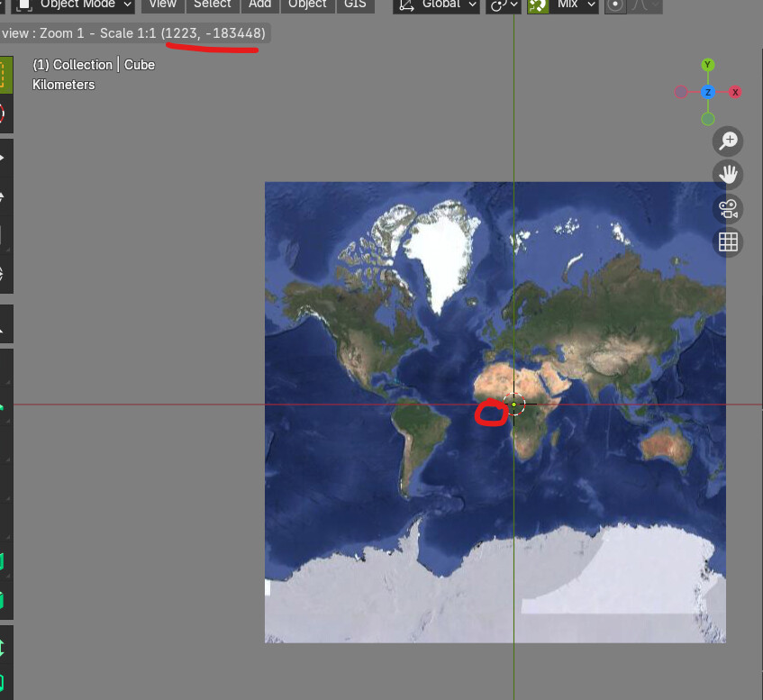763x700 pixels.
Task: Switch perspective/orthographic with grid icon
Action: [728, 242]
